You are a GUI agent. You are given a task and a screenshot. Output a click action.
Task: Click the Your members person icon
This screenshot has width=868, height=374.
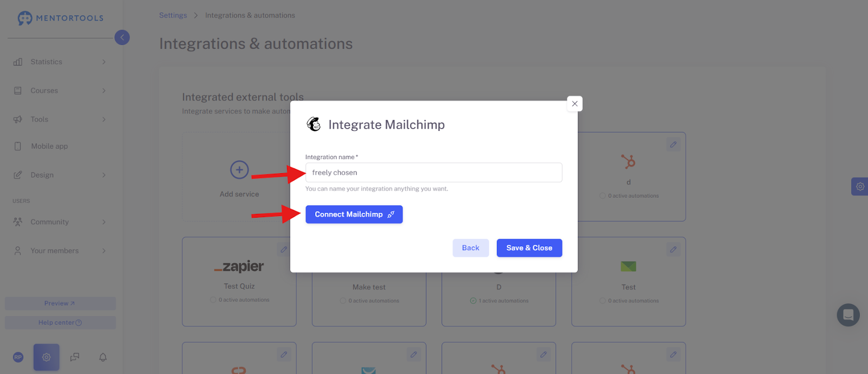pos(18,251)
